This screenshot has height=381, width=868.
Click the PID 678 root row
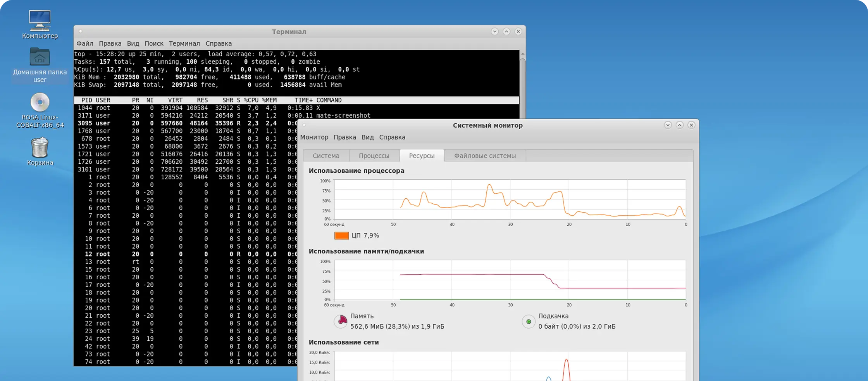click(x=186, y=139)
